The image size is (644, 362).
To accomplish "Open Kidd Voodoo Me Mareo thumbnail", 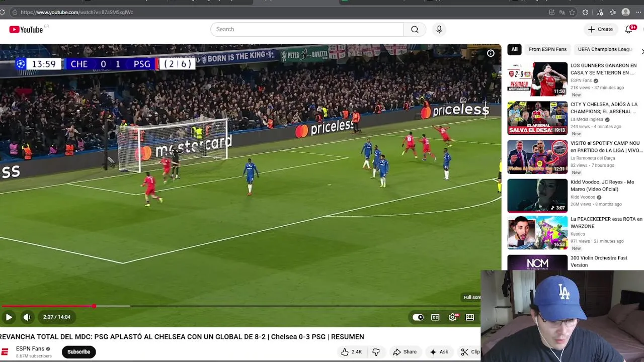I will (x=537, y=195).
